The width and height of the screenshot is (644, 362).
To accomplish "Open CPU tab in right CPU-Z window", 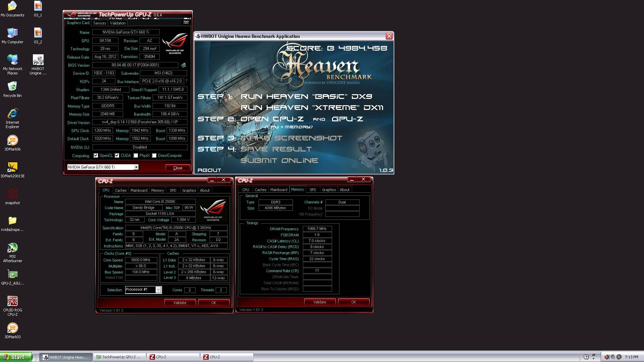I will 246,190.
